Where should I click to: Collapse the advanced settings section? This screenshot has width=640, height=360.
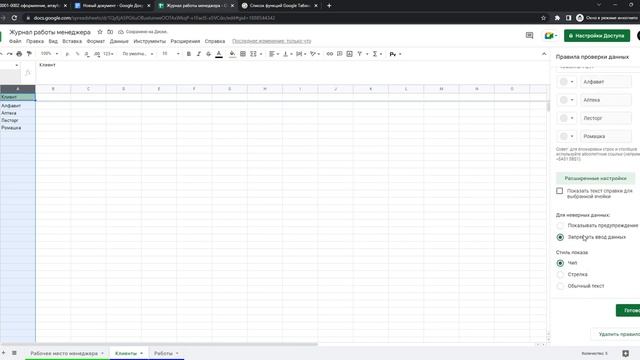pyautogui.click(x=596, y=178)
